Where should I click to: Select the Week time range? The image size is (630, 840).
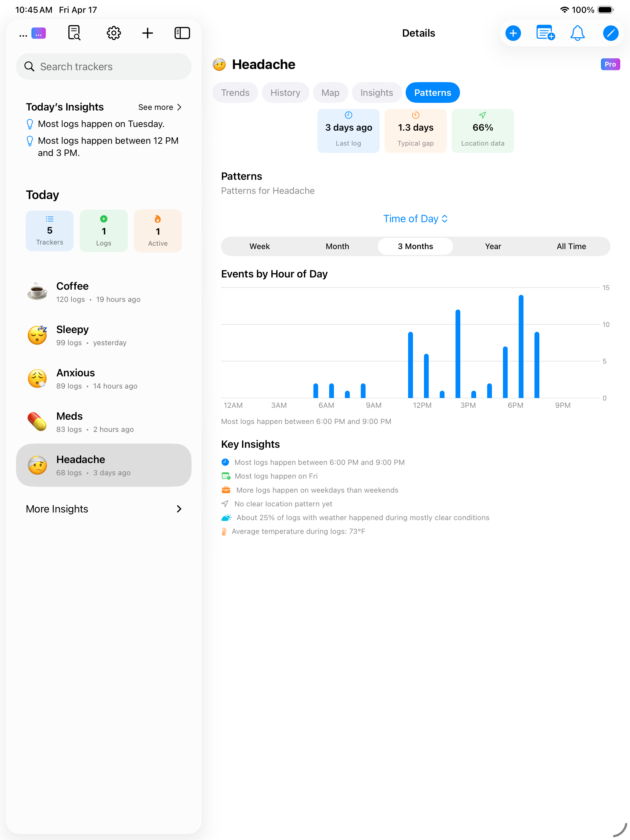click(x=259, y=246)
